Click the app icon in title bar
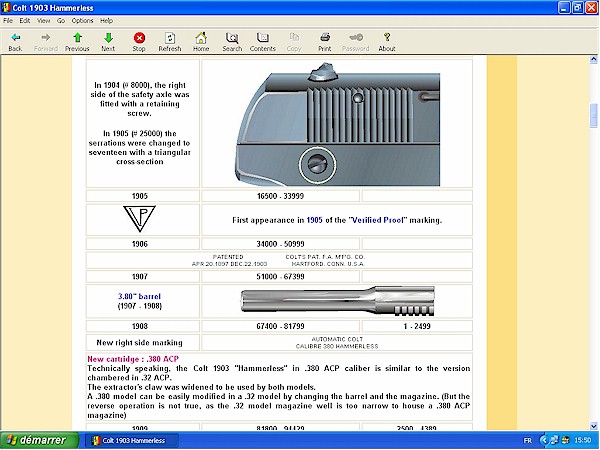 tap(6, 7)
